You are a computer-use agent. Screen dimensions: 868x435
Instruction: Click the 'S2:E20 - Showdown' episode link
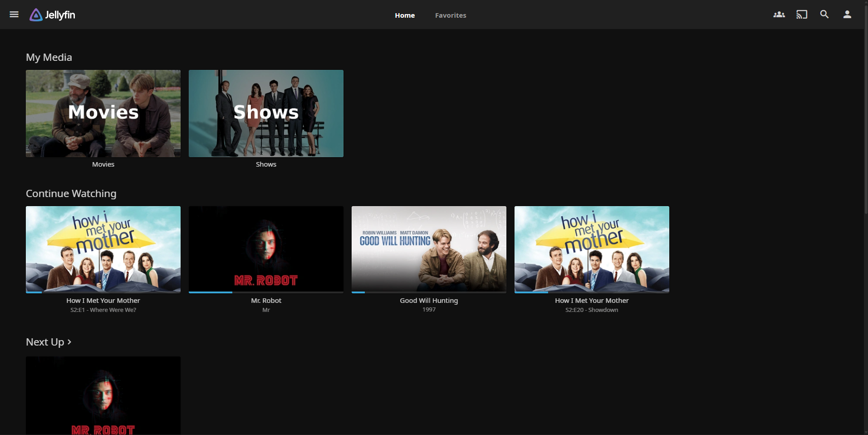pos(592,310)
